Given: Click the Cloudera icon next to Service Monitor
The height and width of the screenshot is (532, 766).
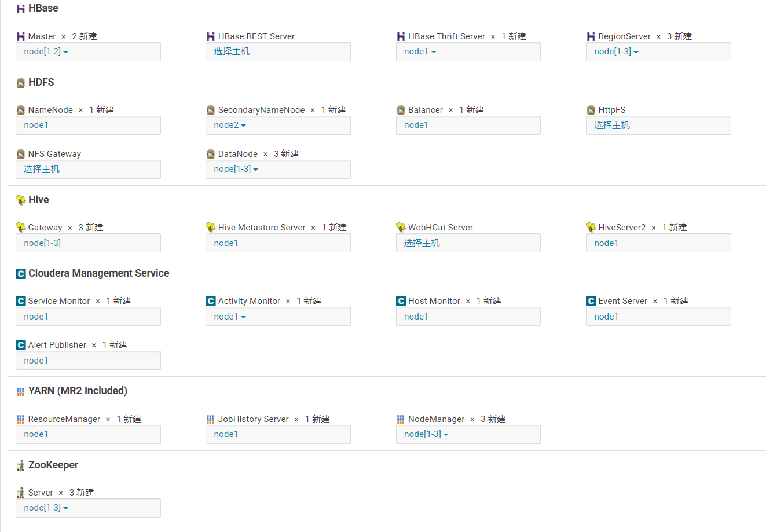Looking at the screenshot, I should (x=20, y=300).
